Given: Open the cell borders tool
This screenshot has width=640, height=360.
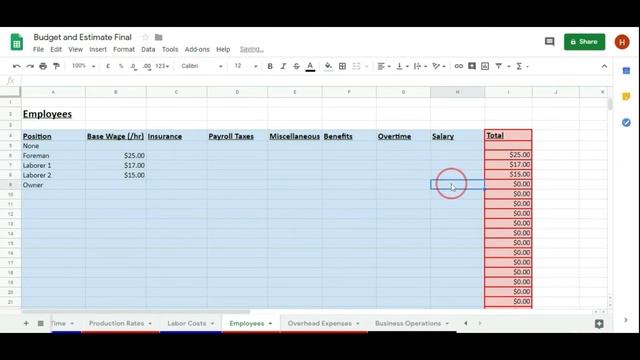Looking at the screenshot, I should (x=342, y=66).
